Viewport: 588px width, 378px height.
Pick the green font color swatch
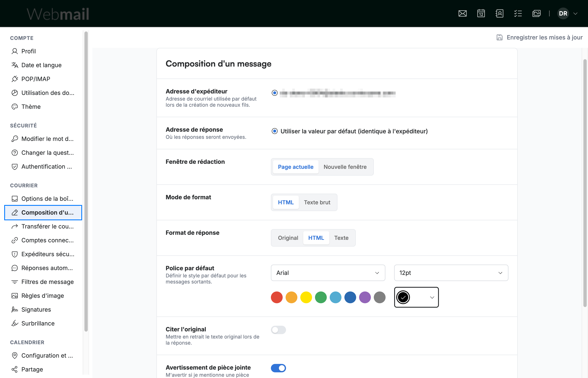pos(321,297)
